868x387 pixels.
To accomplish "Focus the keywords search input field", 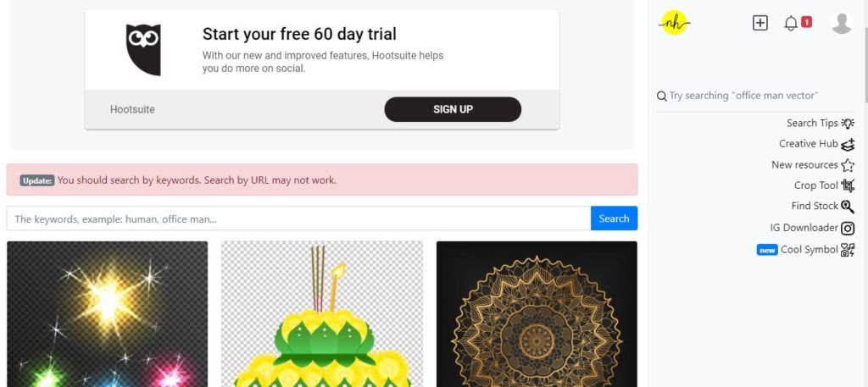I will click(x=299, y=218).
